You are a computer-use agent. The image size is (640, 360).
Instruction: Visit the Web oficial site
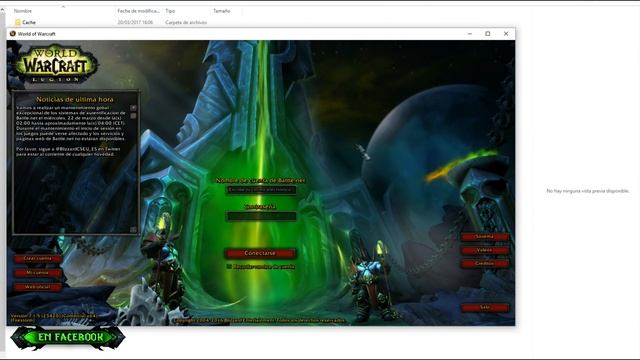coord(38,287)
